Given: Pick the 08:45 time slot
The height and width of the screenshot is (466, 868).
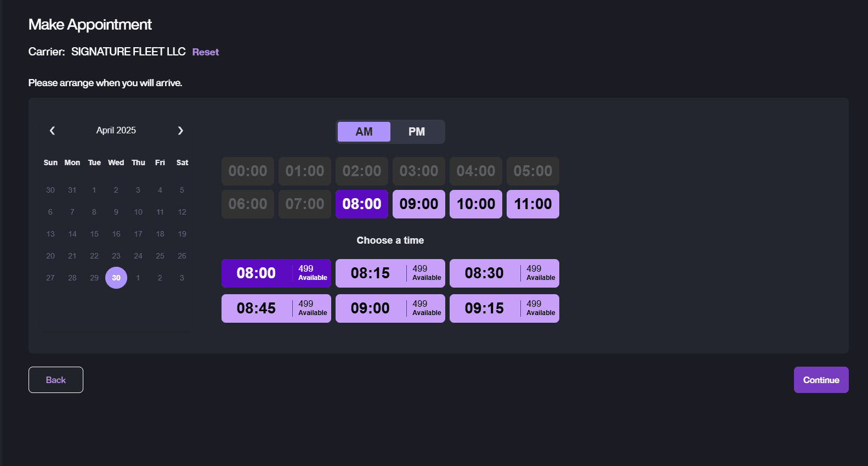Looking at the screenshot, I should (276, 308).
